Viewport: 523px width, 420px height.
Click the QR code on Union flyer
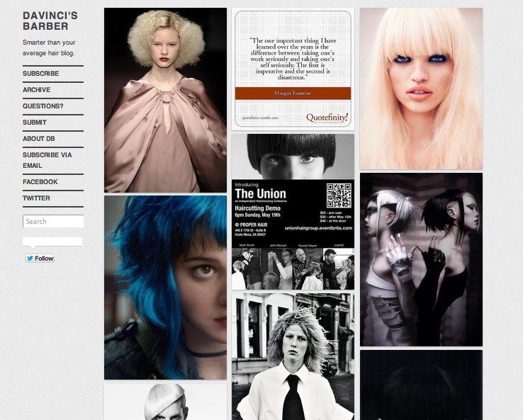click(x=339, y=194)
